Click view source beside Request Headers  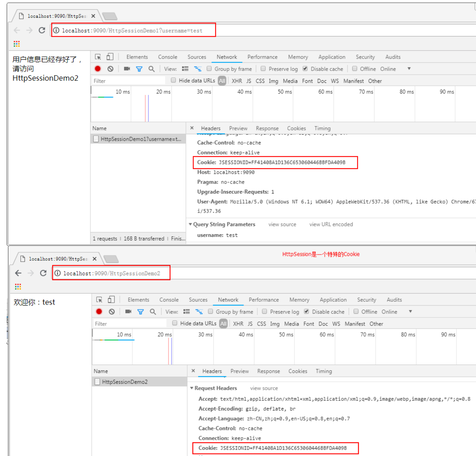(264, 388)
